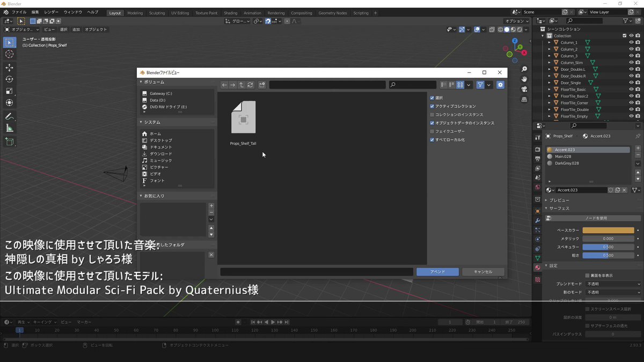Create a new folder in file browser

pyautogui.click(x=262, y=85)
